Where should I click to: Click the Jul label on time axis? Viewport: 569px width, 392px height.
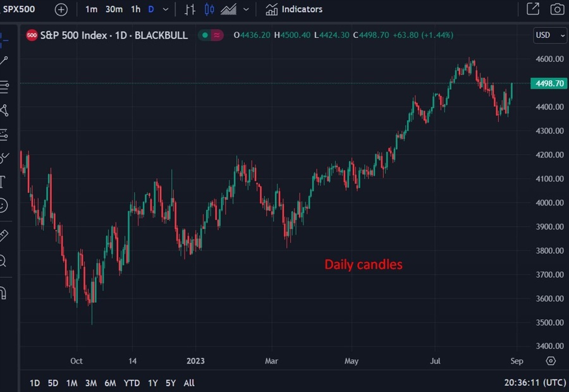click(435, 361)
